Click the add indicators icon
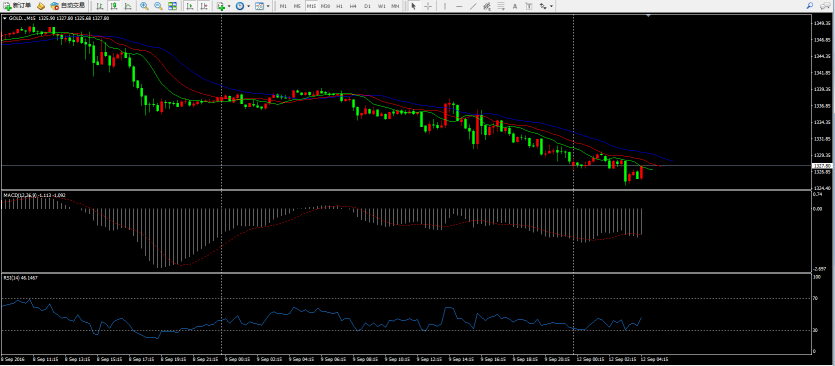This screenshot has height=366, width=835. click(x=221, y=6)
